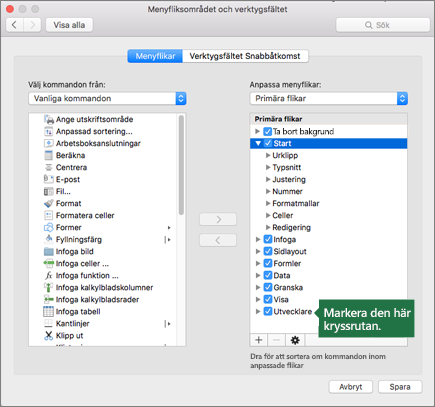The image size is (435, 407).
Task: Click the Infoga funktion fx icon
Action: point(49,275)
